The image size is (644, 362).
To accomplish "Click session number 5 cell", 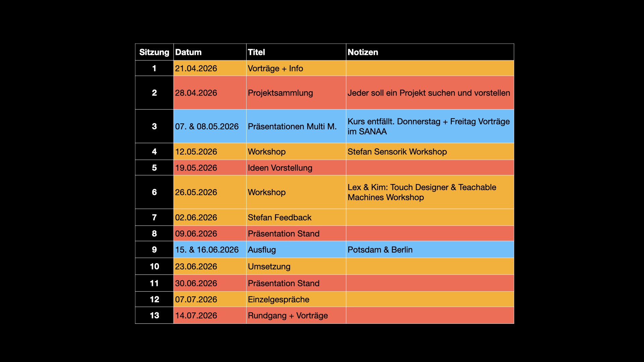I will [154, 168].
